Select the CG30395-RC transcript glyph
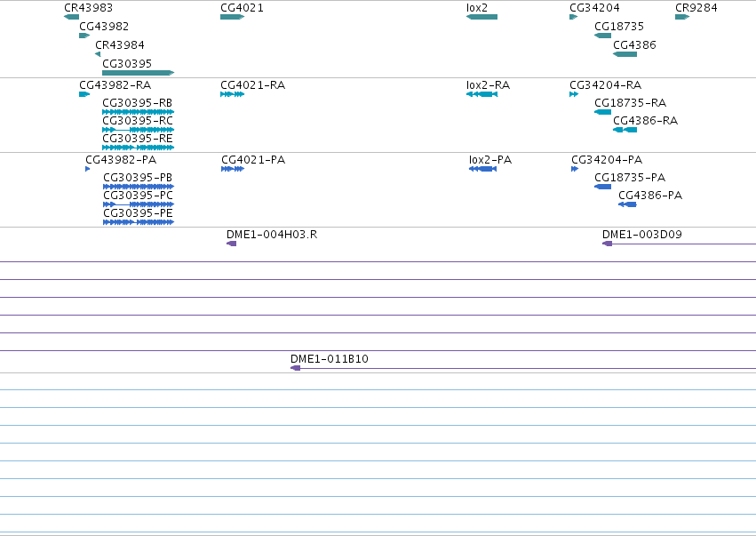 [x=139, y=130]
